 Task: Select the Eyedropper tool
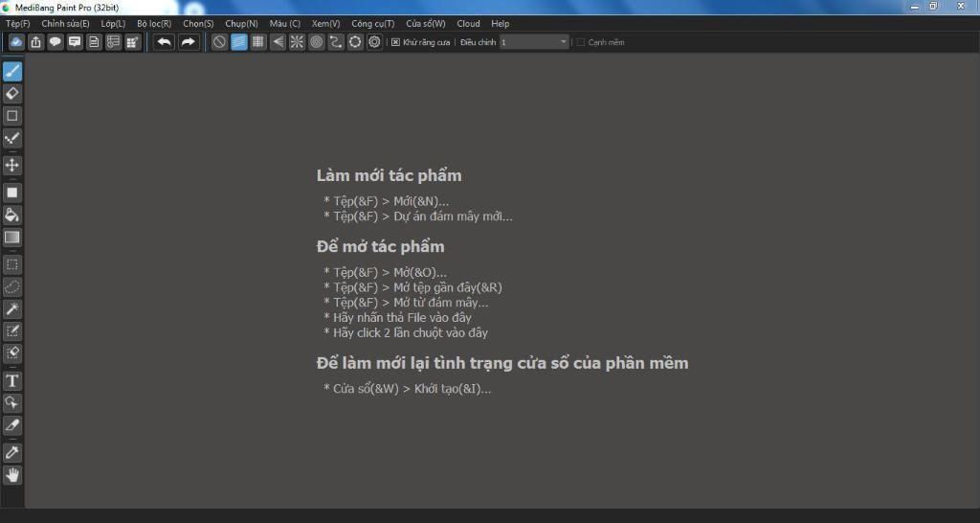pyautogui.click(x=11, y=453)
